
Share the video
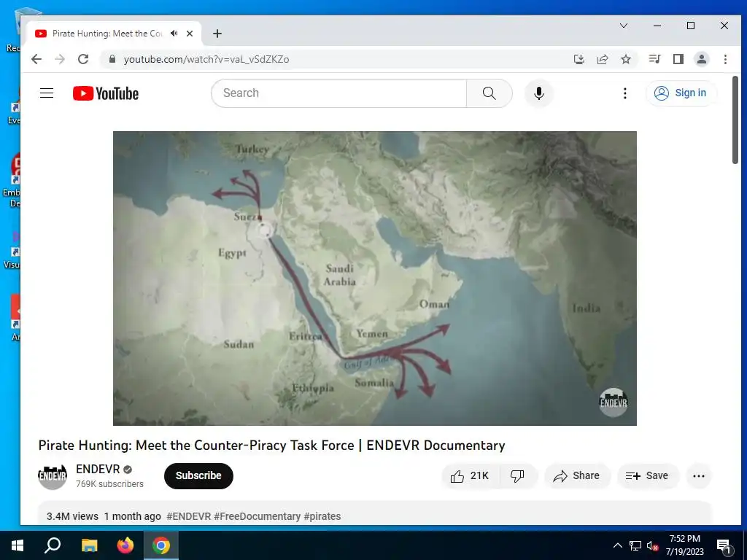coord(577,475)
